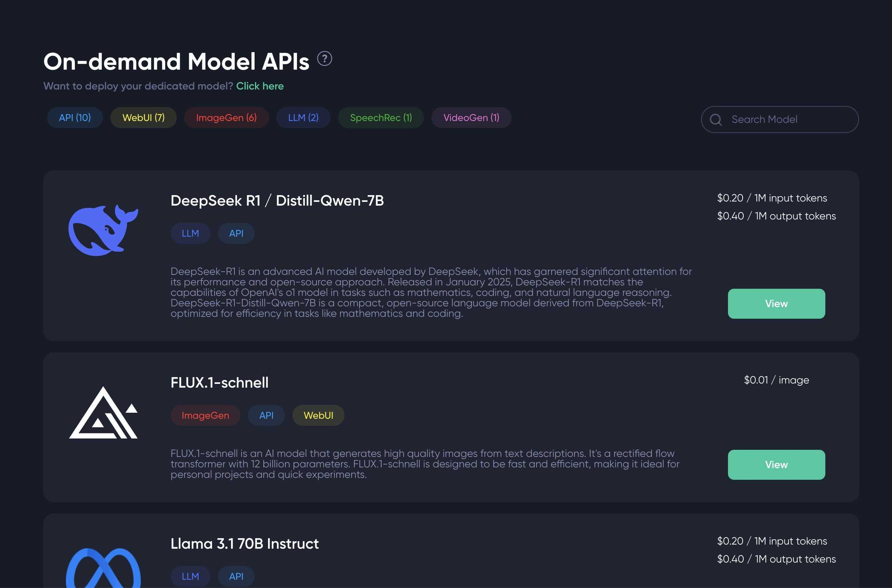The image size is (892, 588).
Task: Click the search magnifier icon
Action: click(x=716, y=119)
